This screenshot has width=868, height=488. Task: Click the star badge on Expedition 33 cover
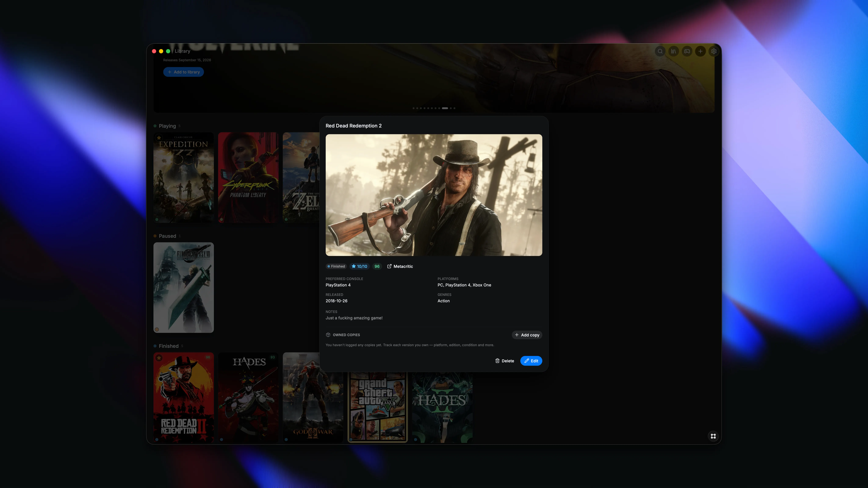[159, 138]
